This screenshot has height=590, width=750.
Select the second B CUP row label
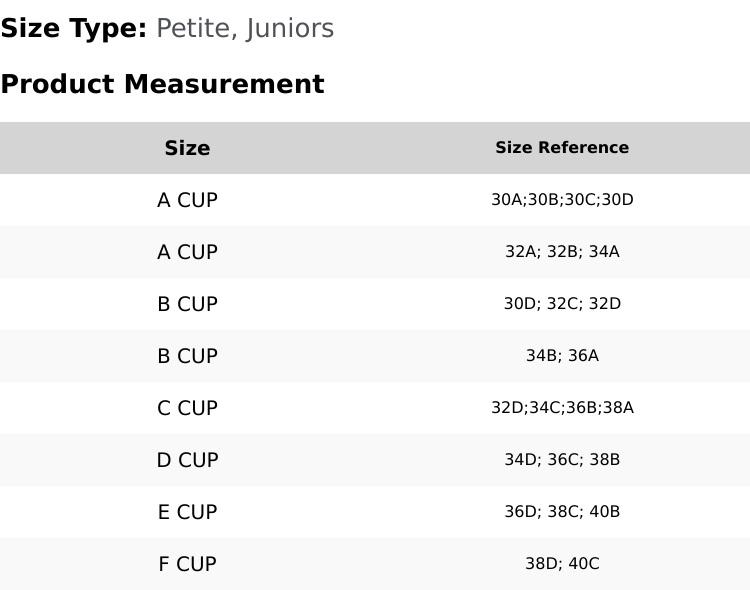point(187,356)
